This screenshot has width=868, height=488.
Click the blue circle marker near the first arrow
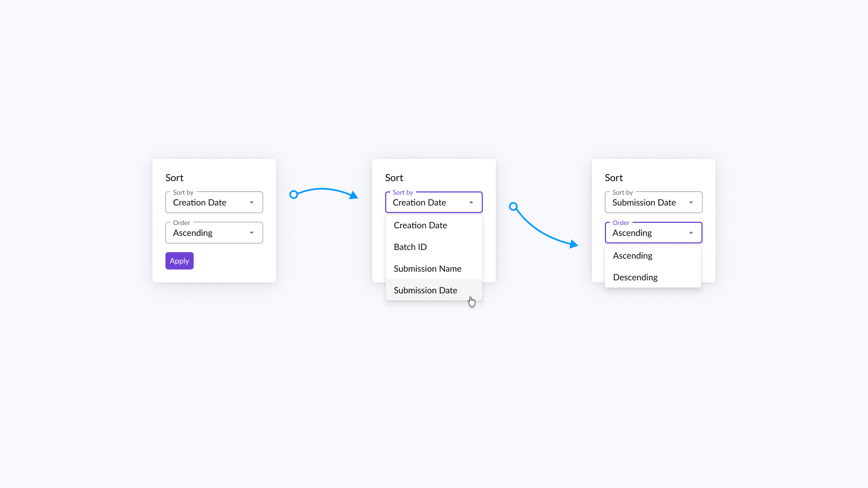pos(294,194)
